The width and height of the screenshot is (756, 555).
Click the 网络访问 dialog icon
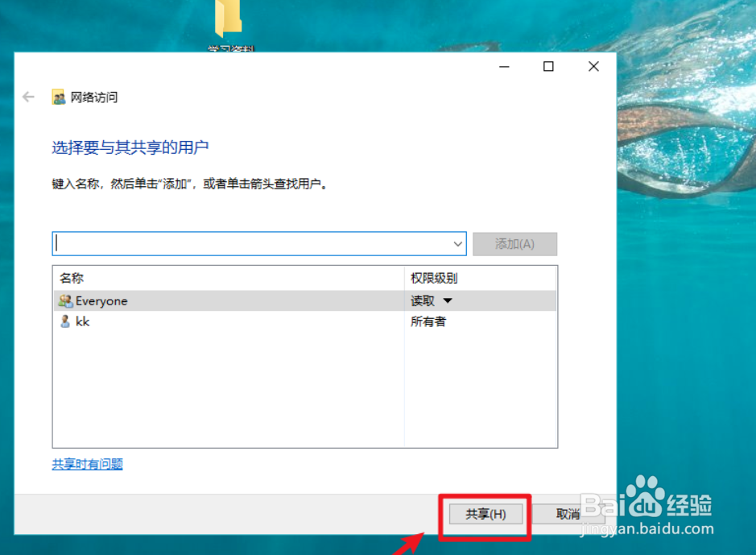(59, 97)
